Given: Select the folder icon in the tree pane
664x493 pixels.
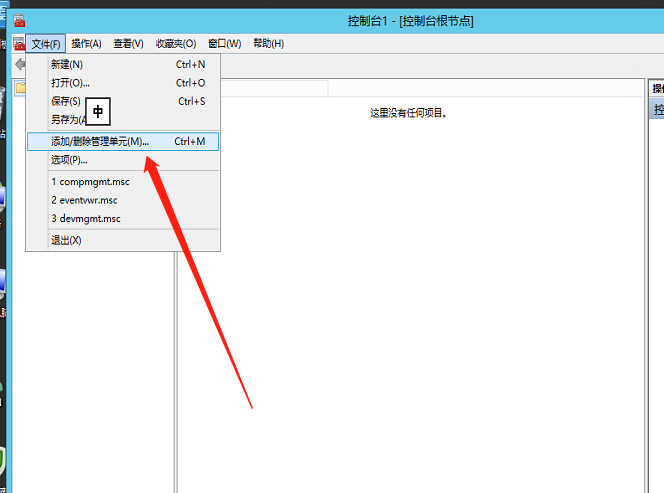Looking at the screenshot, I should (x=20, y=88).
